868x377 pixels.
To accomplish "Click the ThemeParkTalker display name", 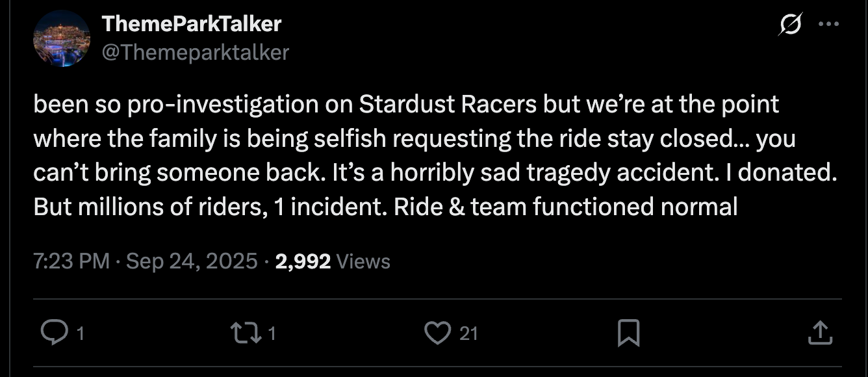I will coord(192,25).
